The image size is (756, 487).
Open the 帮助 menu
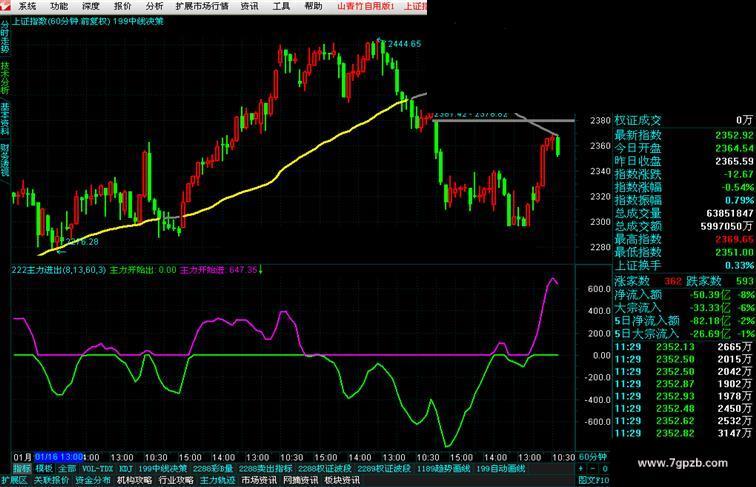point(313,6)
